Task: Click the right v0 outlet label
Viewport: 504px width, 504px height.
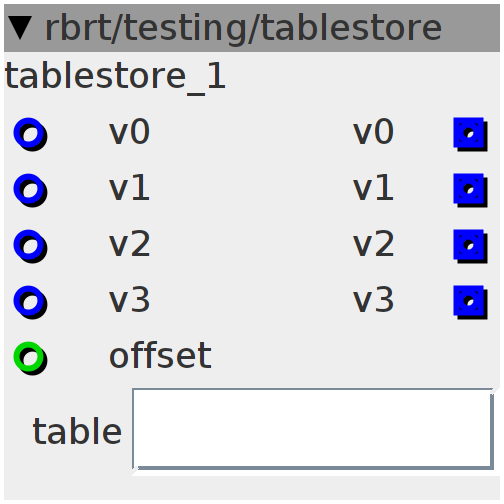Action: (373, 132)
